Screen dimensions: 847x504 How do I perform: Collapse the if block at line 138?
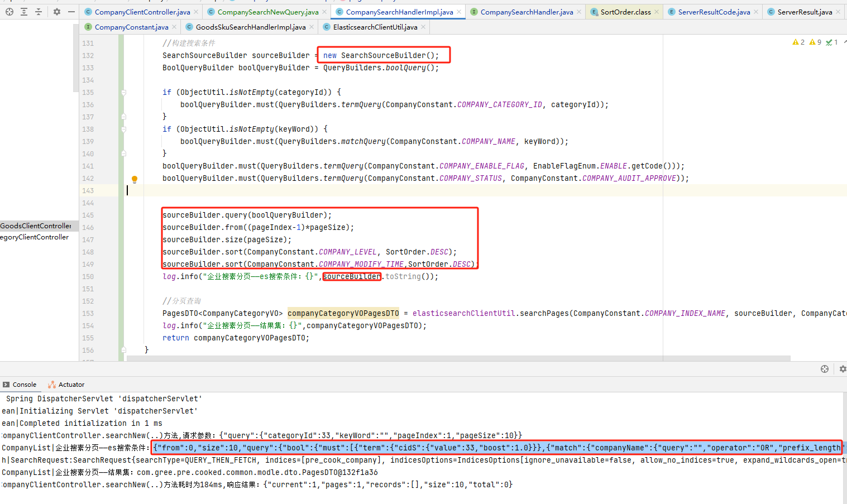[123, 129]
